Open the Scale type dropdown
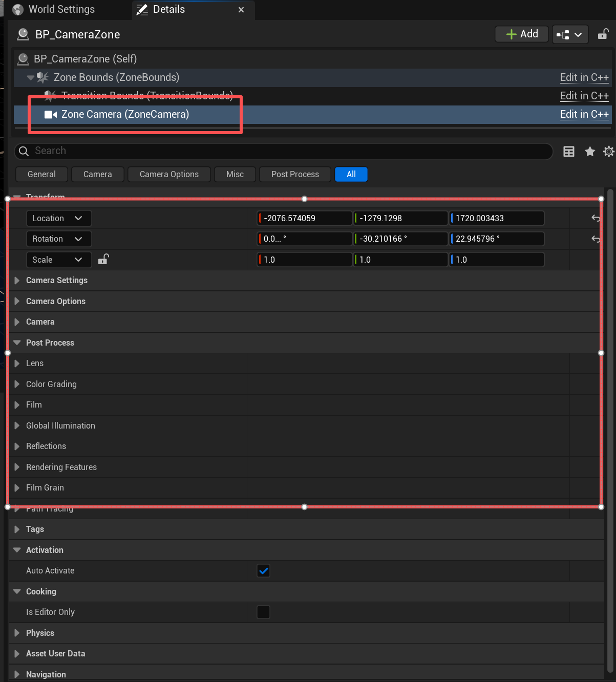 point(58,260)
